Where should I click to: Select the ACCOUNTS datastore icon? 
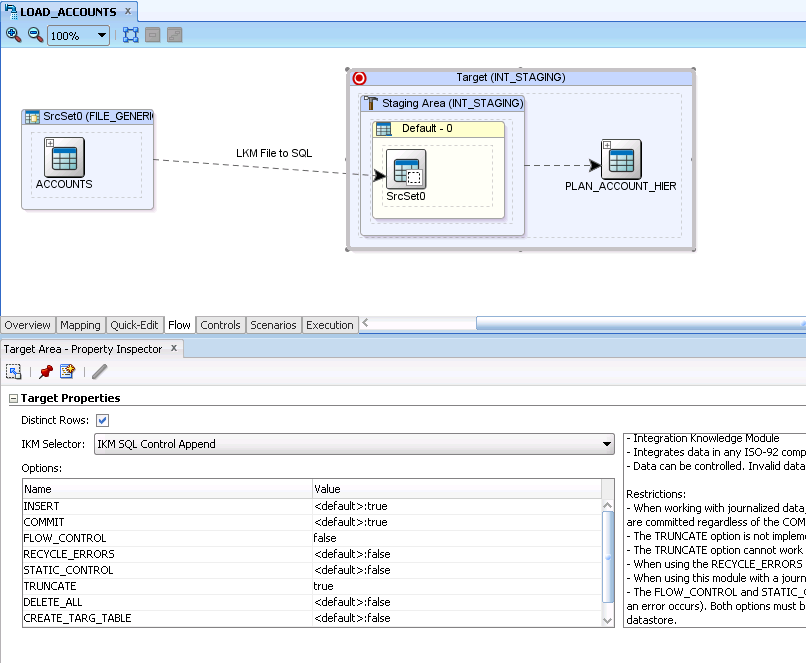[63, 160]
